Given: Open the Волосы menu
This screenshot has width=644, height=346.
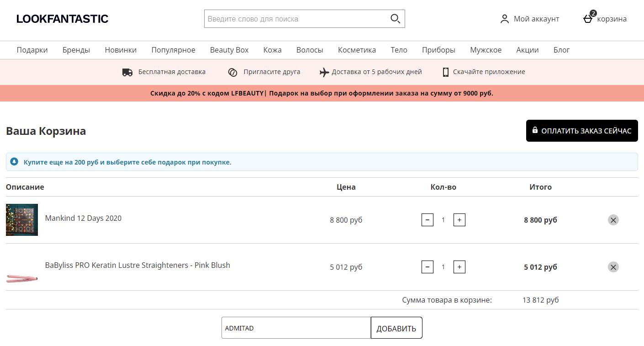Looking at the screenshot, I should (310, 50).
